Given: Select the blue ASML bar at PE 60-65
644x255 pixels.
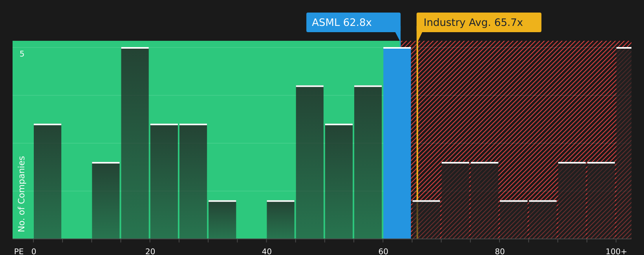Looking at the screenshot, I should pyautogui.click(x=397, y=143).
